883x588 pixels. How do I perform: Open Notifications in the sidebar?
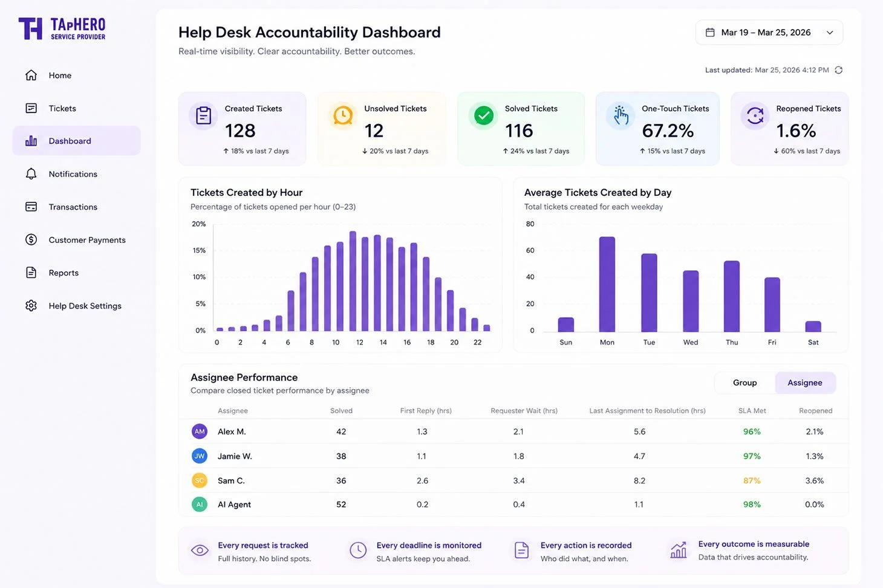point(77,174)
